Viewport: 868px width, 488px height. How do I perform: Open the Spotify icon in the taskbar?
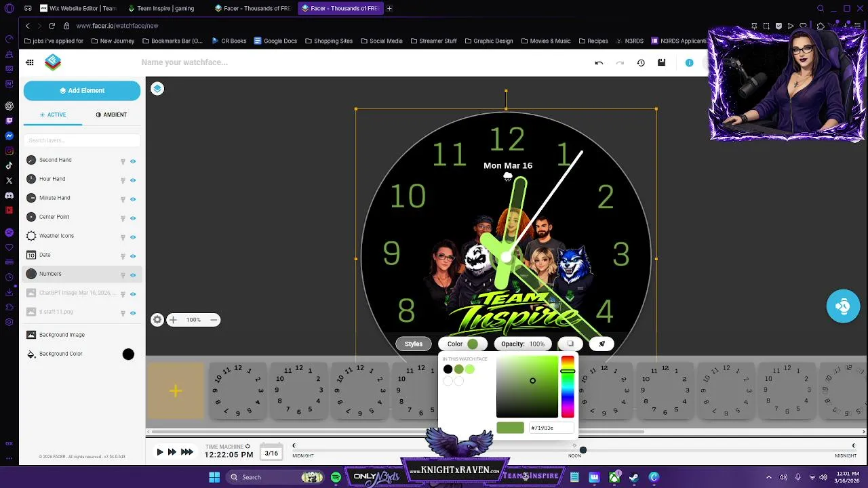click(336, 477)
